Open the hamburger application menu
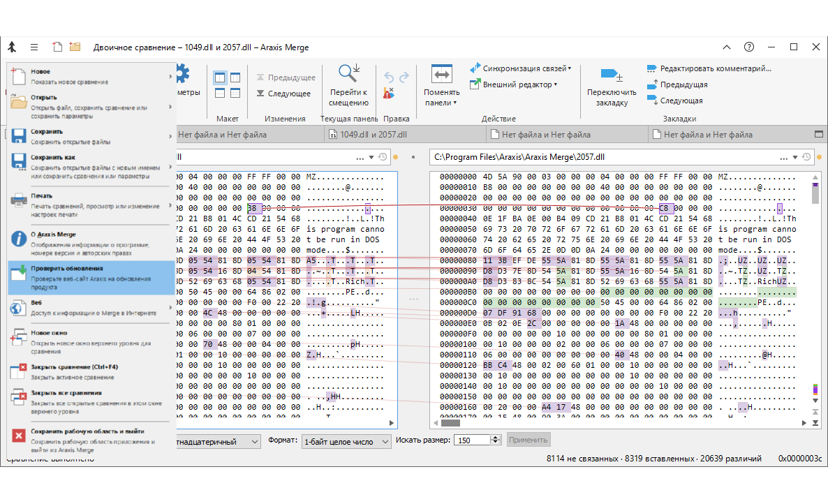 coord(34,47)
